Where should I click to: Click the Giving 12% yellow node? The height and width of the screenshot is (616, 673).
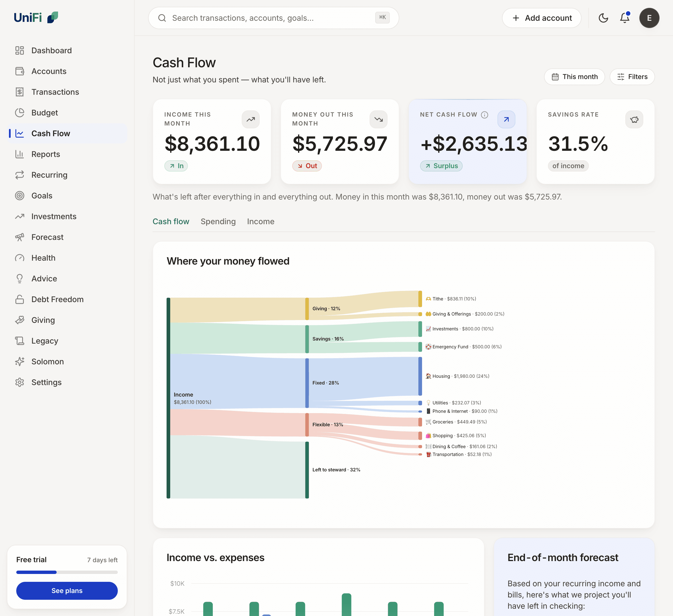307,309
